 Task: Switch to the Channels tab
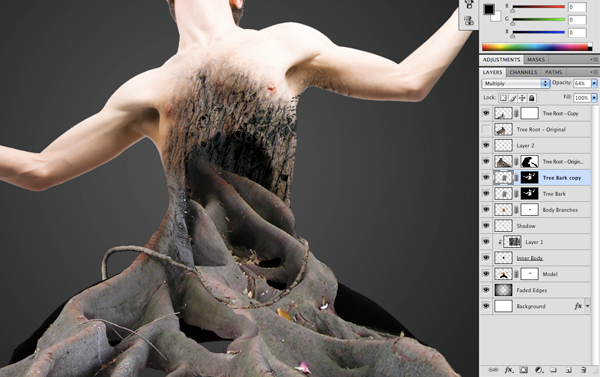pos(523,72)
